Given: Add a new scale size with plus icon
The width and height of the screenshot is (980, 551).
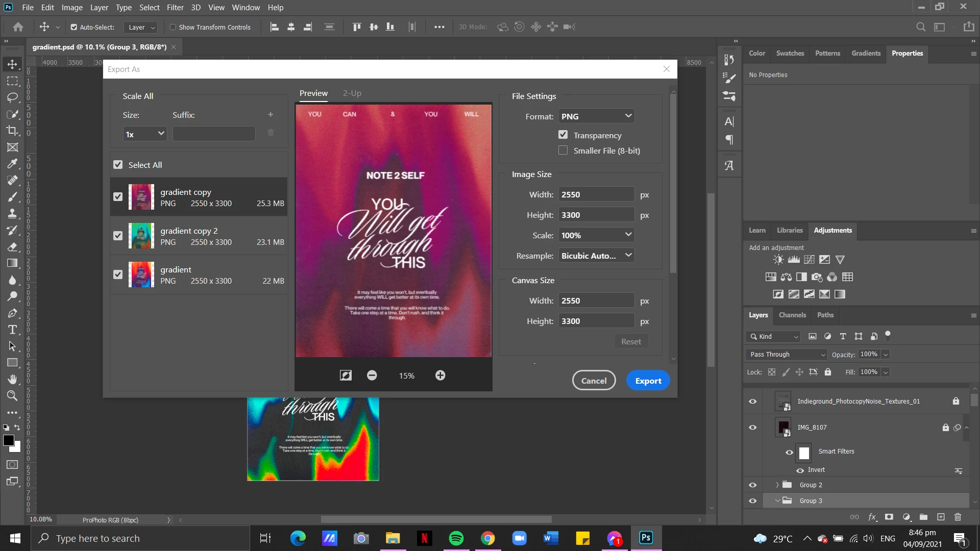Looking at the screenshot, I should (271, 115).
